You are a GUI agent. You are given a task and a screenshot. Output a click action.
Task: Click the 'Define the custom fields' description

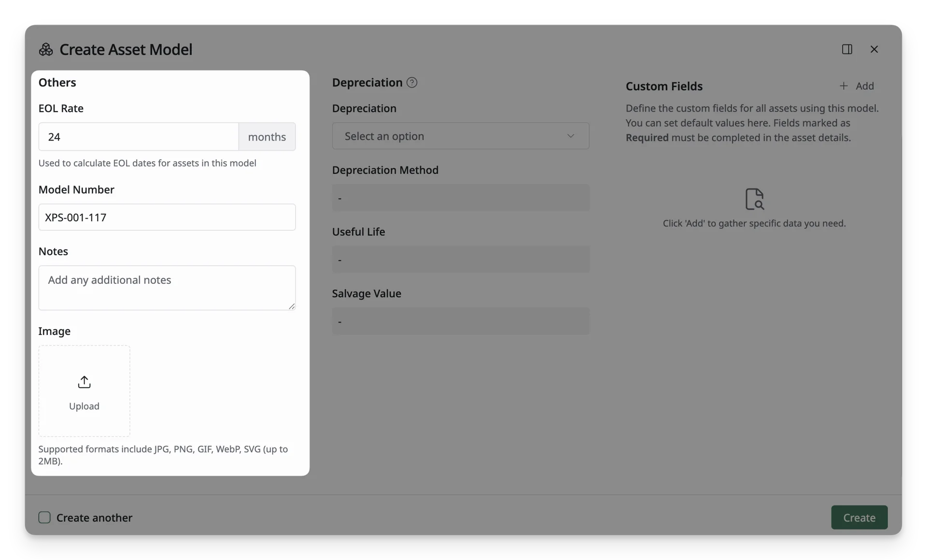[x=752, y=123]
